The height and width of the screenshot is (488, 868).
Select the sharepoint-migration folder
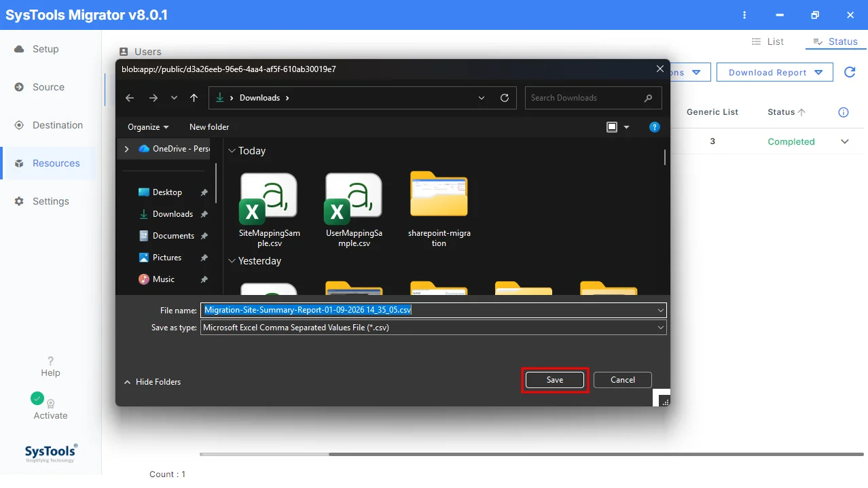click(439, 210)
